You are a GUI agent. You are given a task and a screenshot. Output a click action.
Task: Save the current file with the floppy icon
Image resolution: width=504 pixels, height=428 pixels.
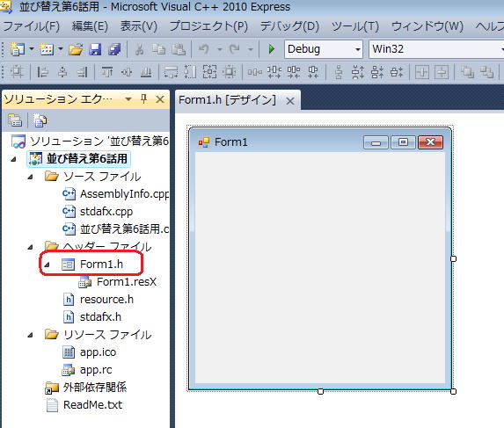pyautogui.click(x=95, y=49)
